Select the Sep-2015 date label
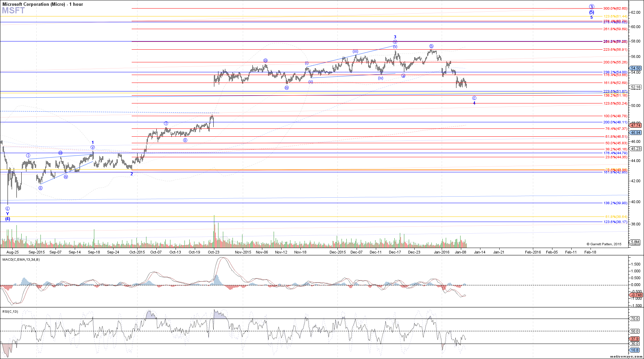 coord(37,252)
